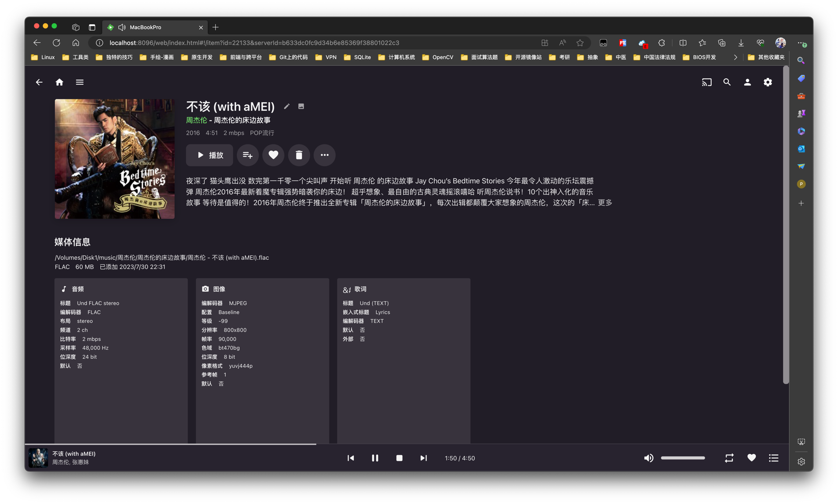838x504 pixels.
Task: Open 其他收藏夹 bookmarks folder
Action: click(766, 57)
